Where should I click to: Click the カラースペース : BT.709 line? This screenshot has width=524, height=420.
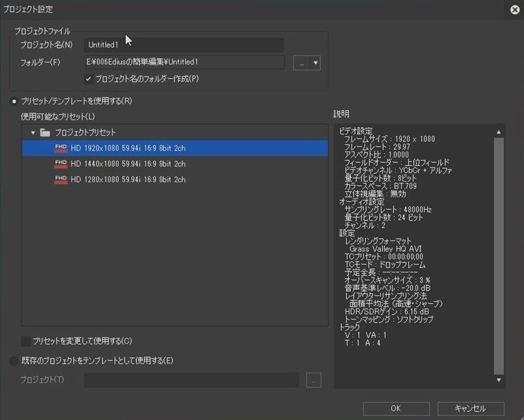[381, 186]
